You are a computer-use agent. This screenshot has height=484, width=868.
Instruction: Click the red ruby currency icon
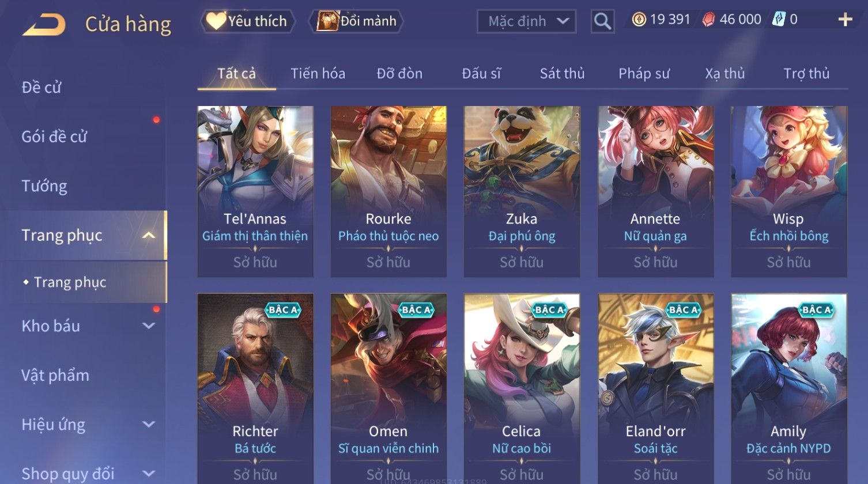708,20
